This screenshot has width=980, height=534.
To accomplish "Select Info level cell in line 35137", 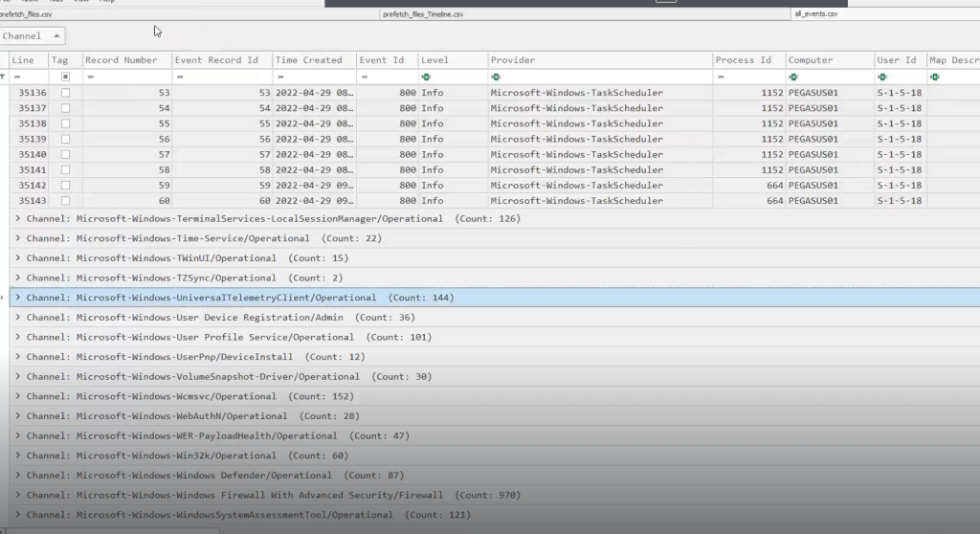I will (453, 108).
